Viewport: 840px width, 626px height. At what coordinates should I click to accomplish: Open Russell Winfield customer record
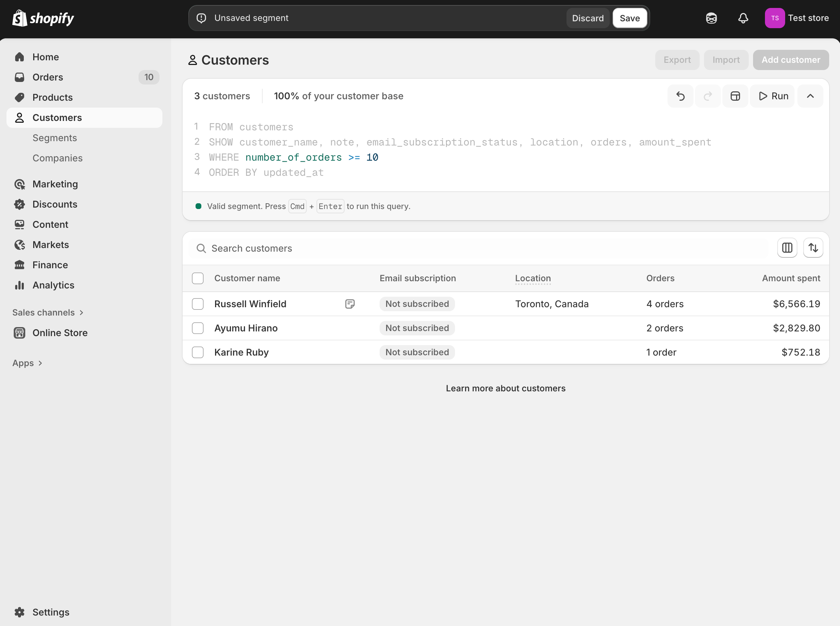[x=250, y=304]
